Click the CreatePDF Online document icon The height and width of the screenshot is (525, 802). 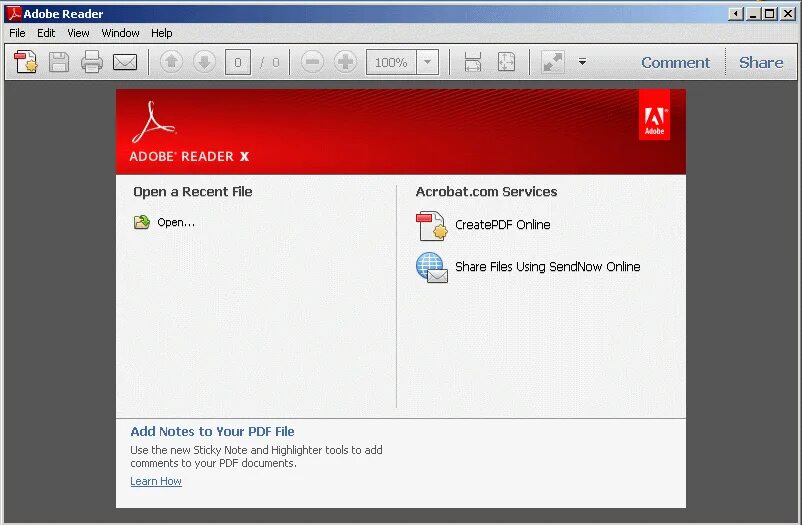(432, 226)
